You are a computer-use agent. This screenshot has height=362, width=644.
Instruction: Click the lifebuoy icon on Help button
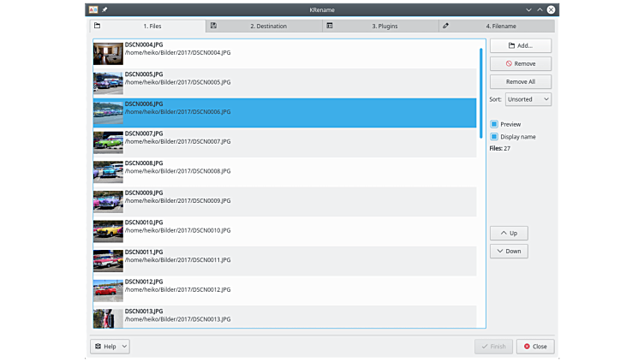pyautogui.click(x=98, y=347)
